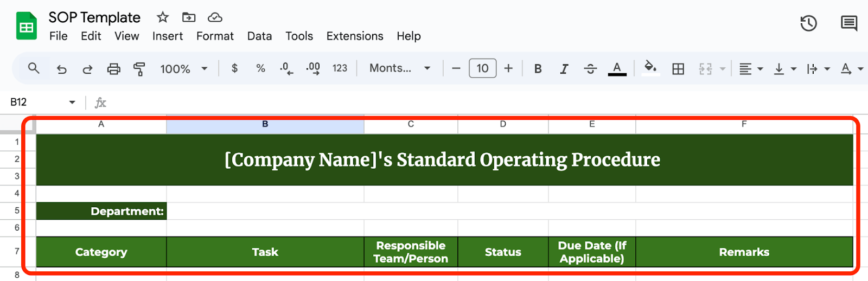Screen dimensions: 868x281
Task: Increase font size with plus button
Action: (x=508, y=68)
